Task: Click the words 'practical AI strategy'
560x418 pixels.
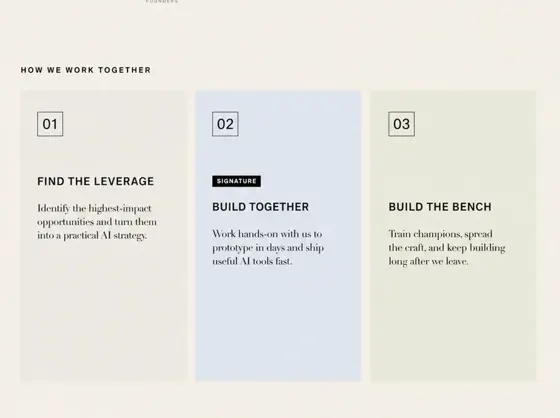Action: (x=105, y=236)
